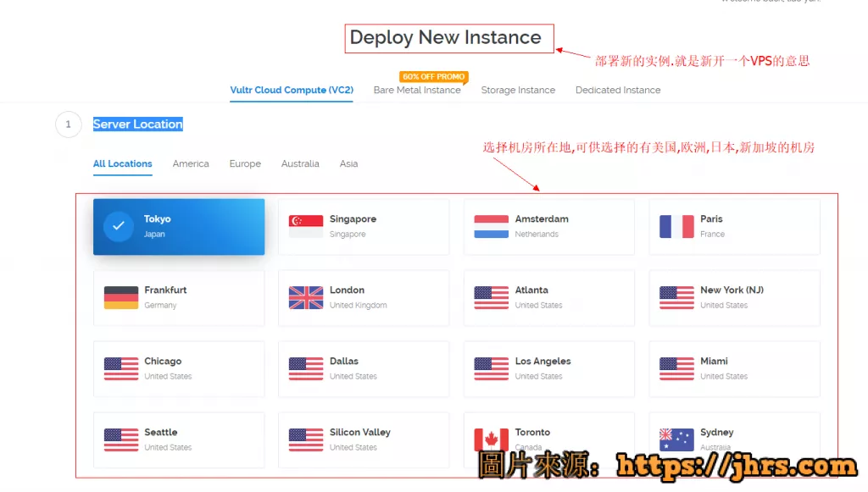Click the US flag beside Atlanta
This screenshot has width=868, height=492.
(x=491, y=297)
